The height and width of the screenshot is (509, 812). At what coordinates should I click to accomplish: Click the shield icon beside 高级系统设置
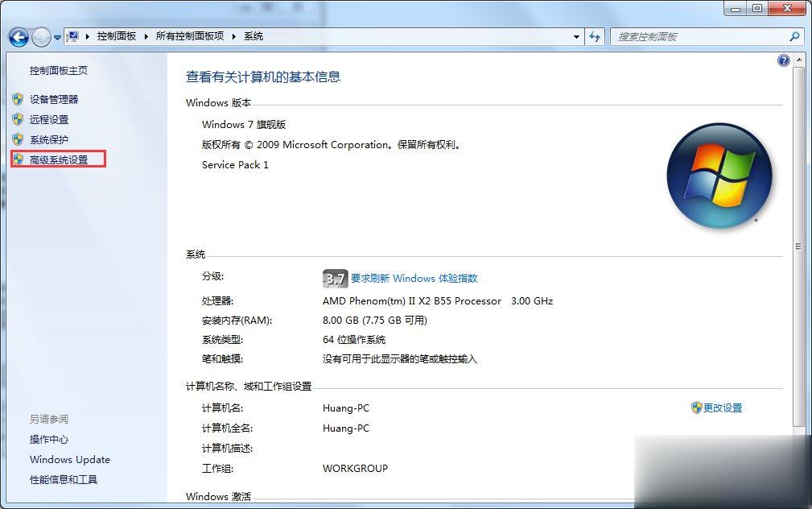[x=19, y=159]
